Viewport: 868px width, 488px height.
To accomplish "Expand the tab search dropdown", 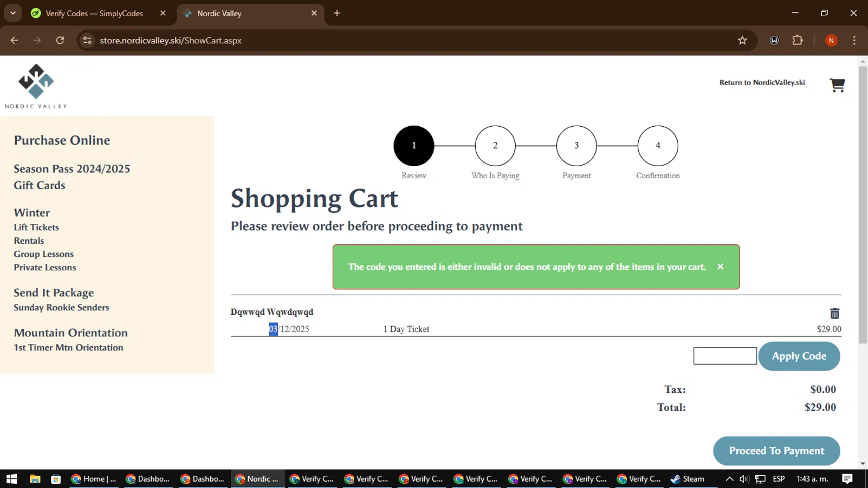I will pos(13,13).
